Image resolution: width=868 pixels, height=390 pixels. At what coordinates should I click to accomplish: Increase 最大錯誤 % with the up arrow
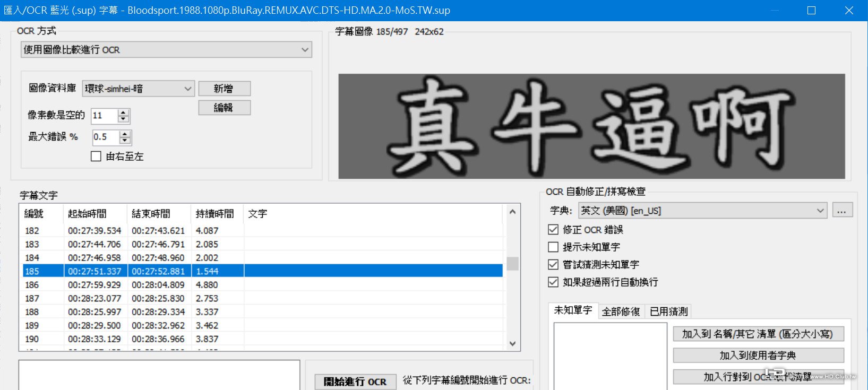tap(125, 134)
